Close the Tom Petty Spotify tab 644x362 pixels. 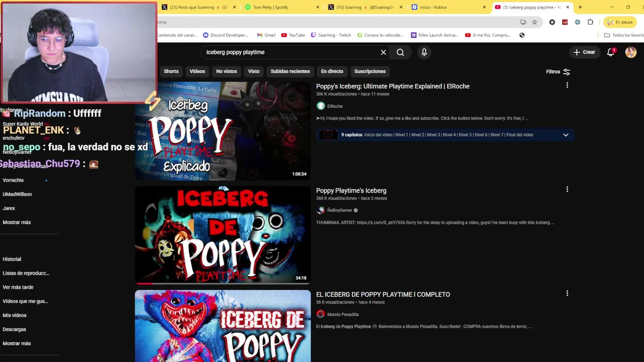coord(317,7)
